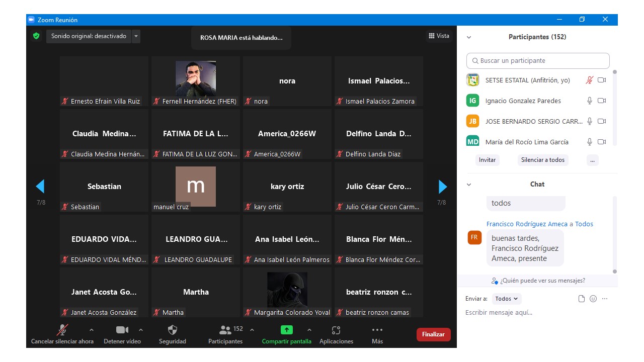Collapse the Participantes (152) panel chevron
The height and width of the screenshot is (362, 644).
(469, 37)
